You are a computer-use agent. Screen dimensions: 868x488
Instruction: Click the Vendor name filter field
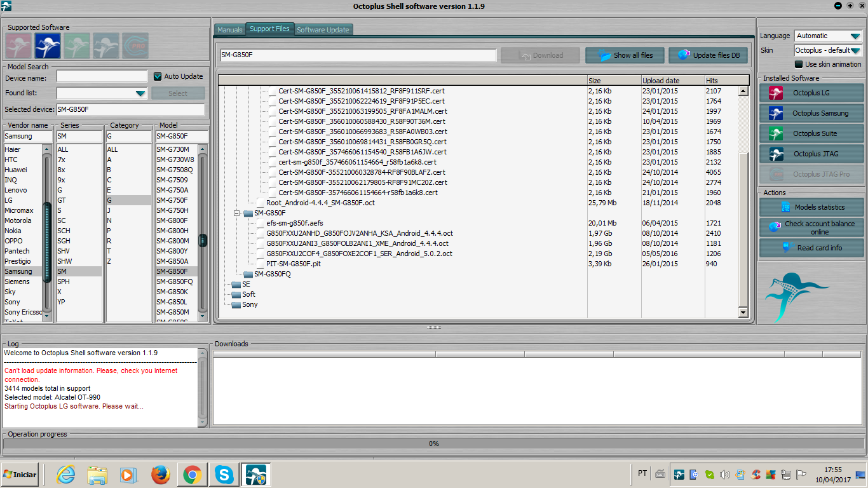tap(27, 136)
